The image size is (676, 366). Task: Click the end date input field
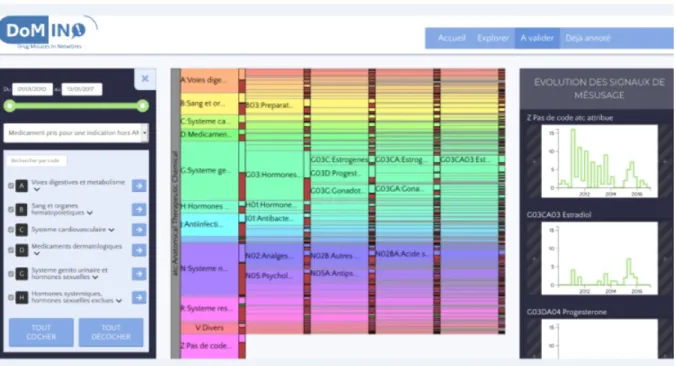click(82, 89)
